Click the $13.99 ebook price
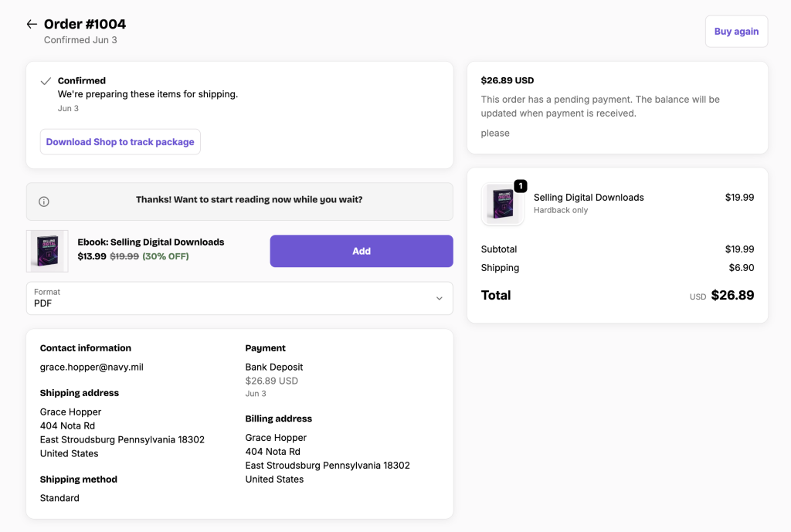Viewport: 791px width, 532px height. pos(92,256)
